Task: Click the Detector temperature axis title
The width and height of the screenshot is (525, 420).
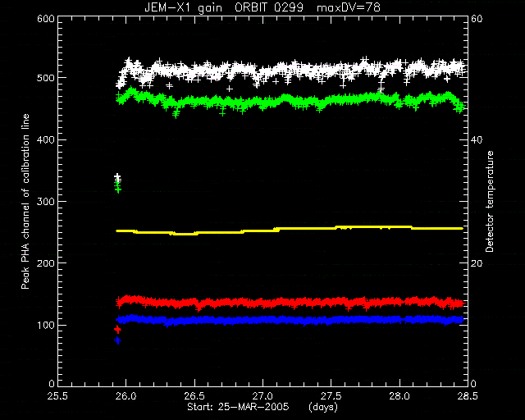Action: (x=490, y=202)
